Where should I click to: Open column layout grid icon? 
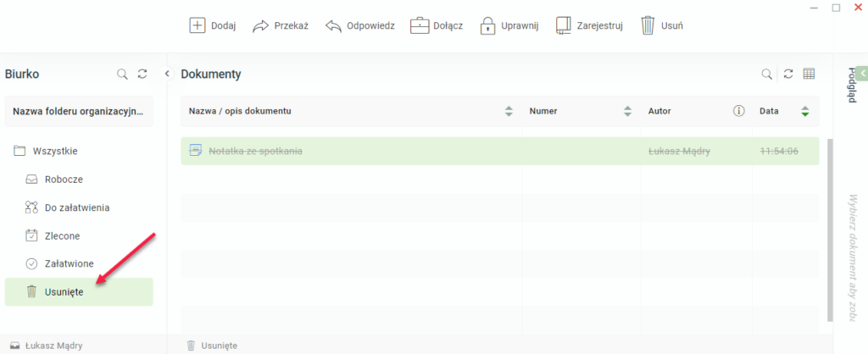[809, 74]
